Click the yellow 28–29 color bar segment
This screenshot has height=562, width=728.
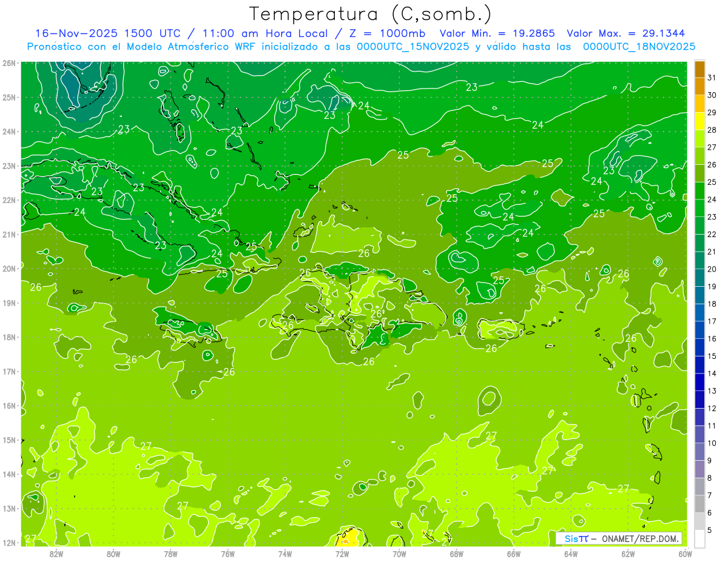coord(699,121)
